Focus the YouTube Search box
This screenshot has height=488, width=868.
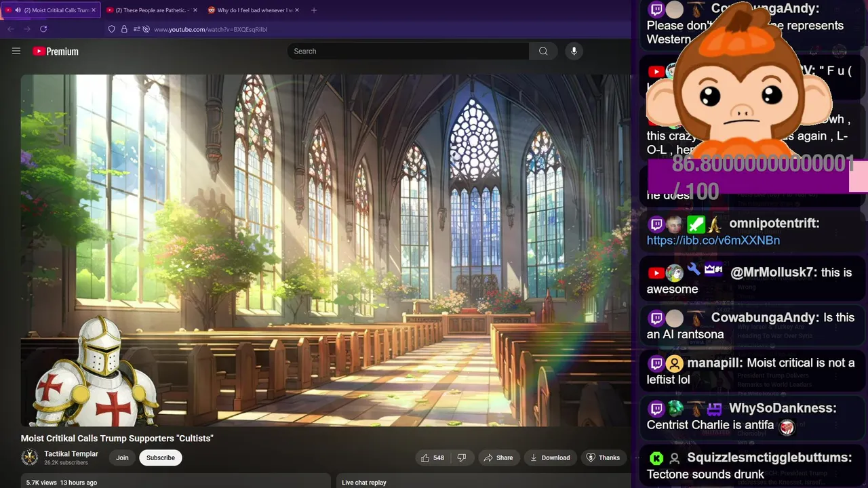pos(408,51)
